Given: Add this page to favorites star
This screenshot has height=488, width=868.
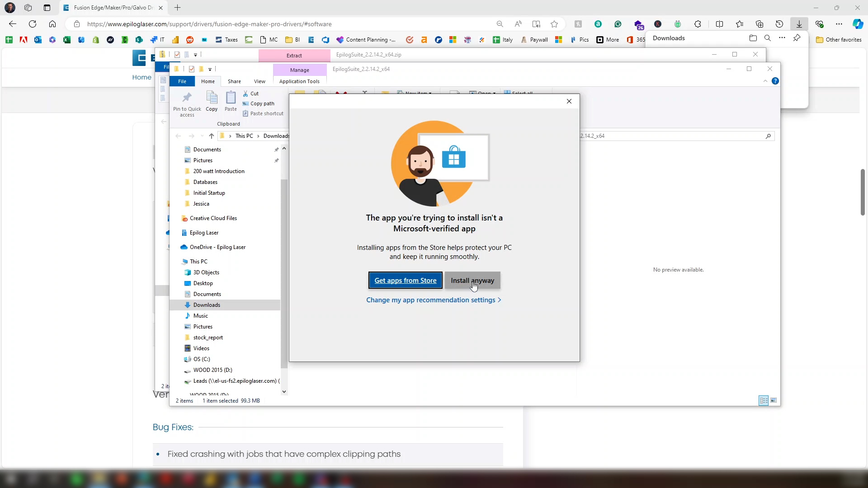Looking at the screenshot, I should tap(554, 24).
